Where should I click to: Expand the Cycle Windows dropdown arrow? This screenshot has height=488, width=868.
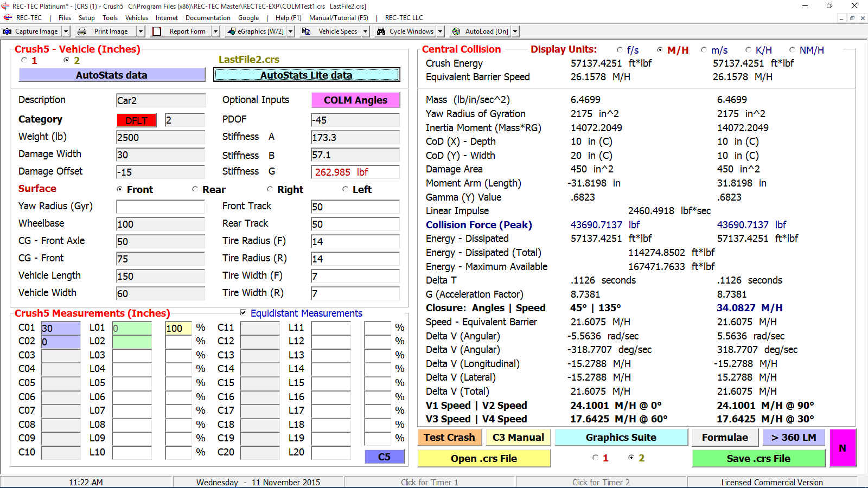click(440, 31)
